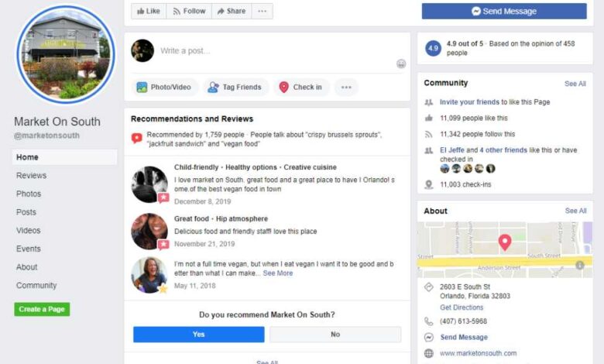604x364 pixels.
Task: Open Photo/Video upload option
Action: click(164, 87)
